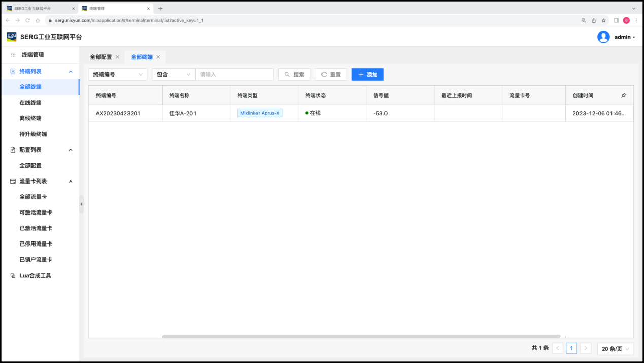Click the 请输入 search input field
This screenshot has width=644, height=363.
tap(234, 74)
